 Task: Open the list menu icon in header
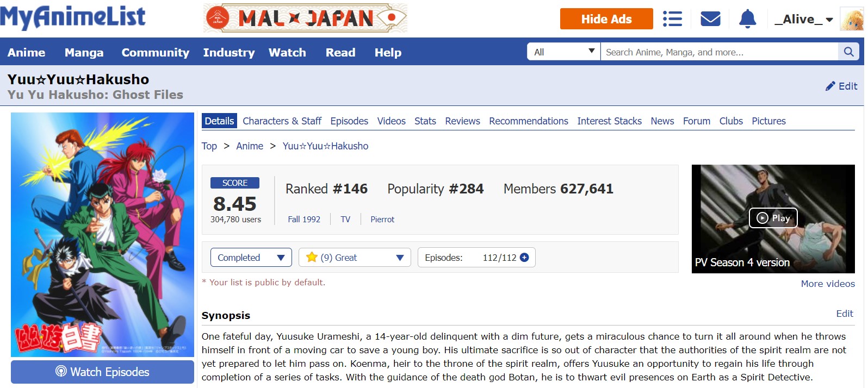point(672,19)
